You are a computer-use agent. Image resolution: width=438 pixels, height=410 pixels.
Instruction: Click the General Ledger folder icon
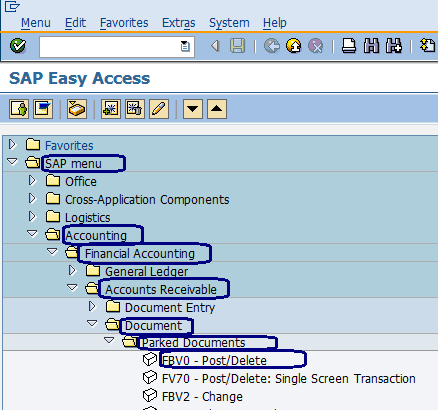[93, 271]
